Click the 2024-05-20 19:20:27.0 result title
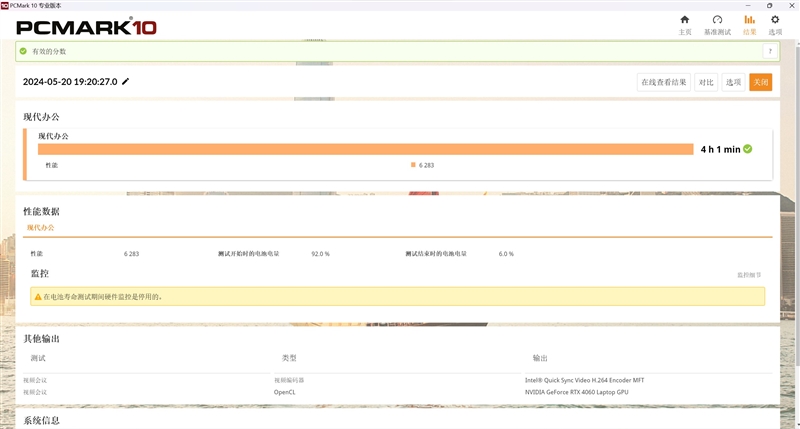Image resolution: width=800 pixels, height=429 pixels. pyautogui.click(x=70, y=82)
